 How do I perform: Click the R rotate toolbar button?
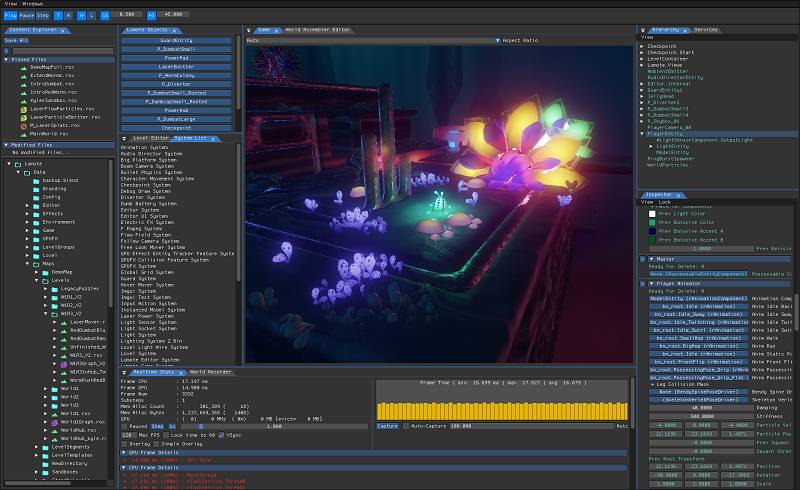tap(68, 15)
